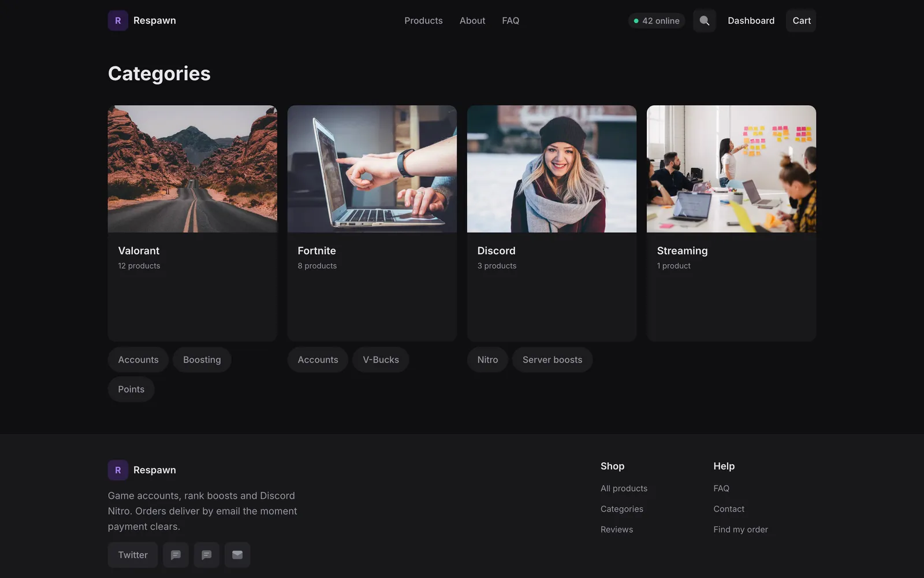Open the Categories footer link
This screenshot has width=924, height=578.
pos(621,509)
